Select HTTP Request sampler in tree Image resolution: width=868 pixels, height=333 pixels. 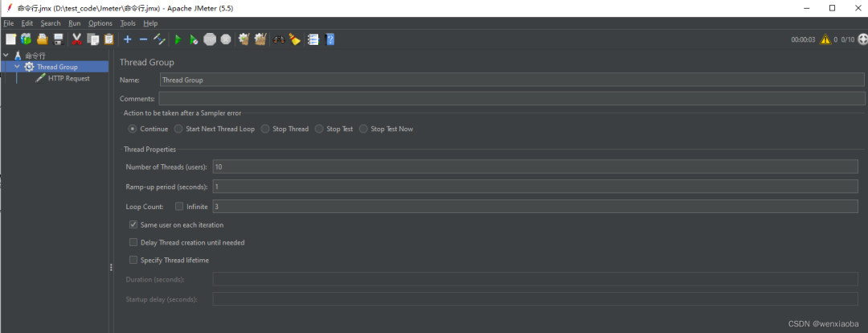[68, 78]
